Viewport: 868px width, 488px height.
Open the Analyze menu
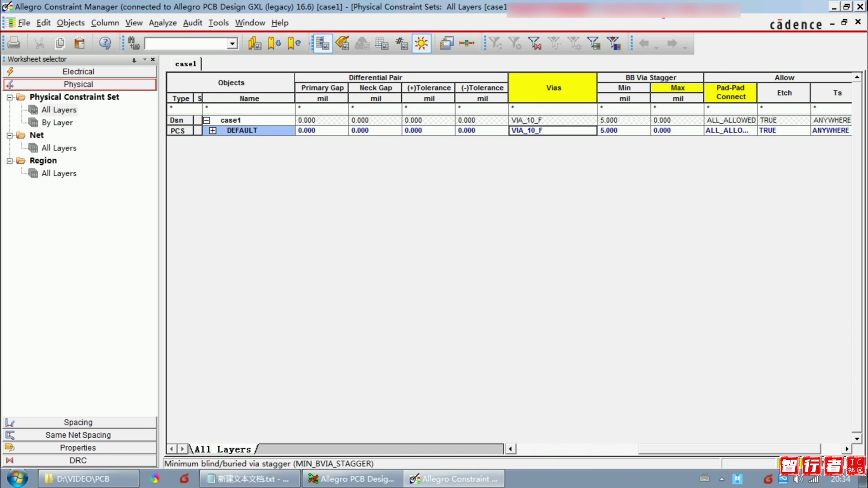(163, 23)
